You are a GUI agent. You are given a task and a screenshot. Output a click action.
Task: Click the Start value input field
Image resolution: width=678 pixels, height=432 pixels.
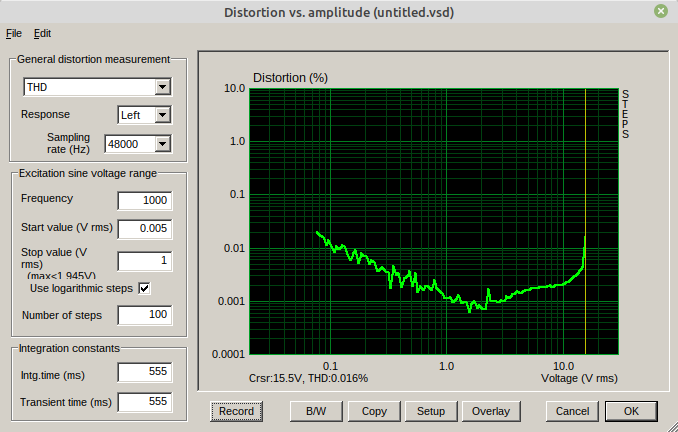[x=144, y=229]
